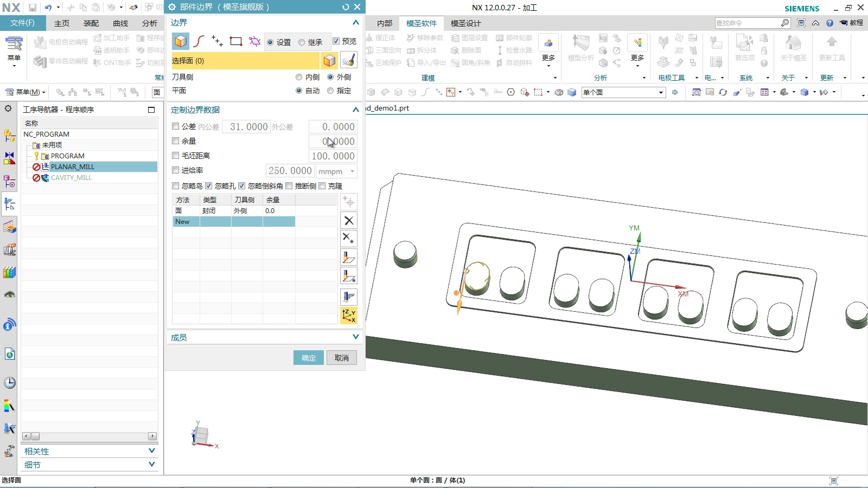This screenshot has width=868, height=488.
Task: Choose the rectangle boundary method icon
Action: click(236, 42)
